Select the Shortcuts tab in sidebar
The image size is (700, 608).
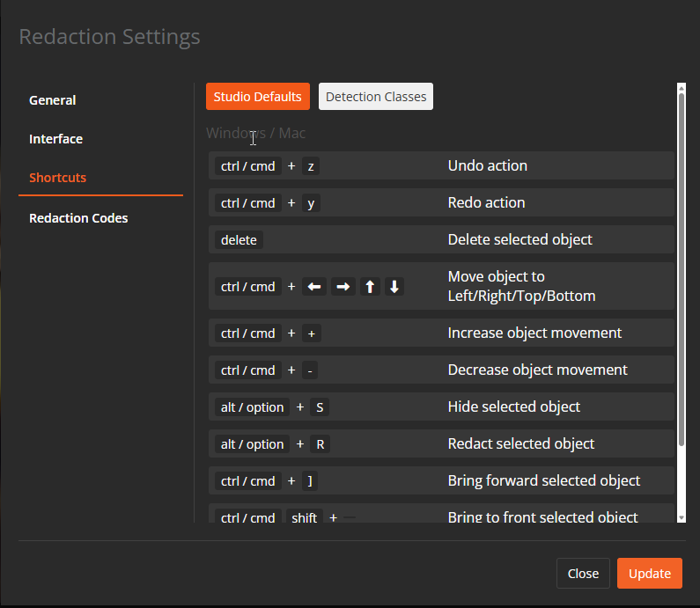[x=57, y=178]
